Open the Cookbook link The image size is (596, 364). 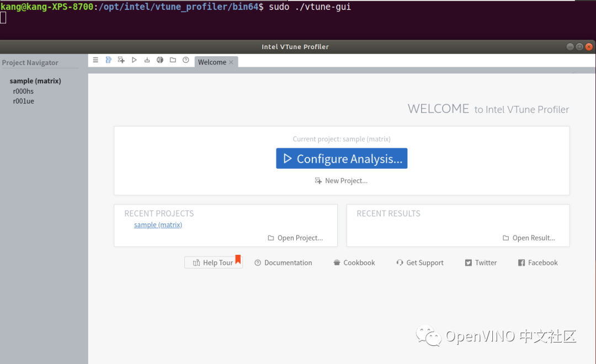354,263
